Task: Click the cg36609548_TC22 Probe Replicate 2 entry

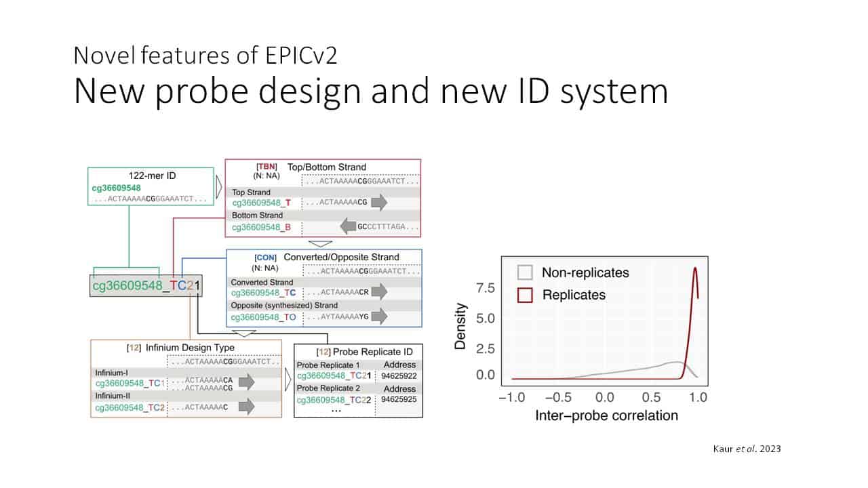Action: [334, 401]
